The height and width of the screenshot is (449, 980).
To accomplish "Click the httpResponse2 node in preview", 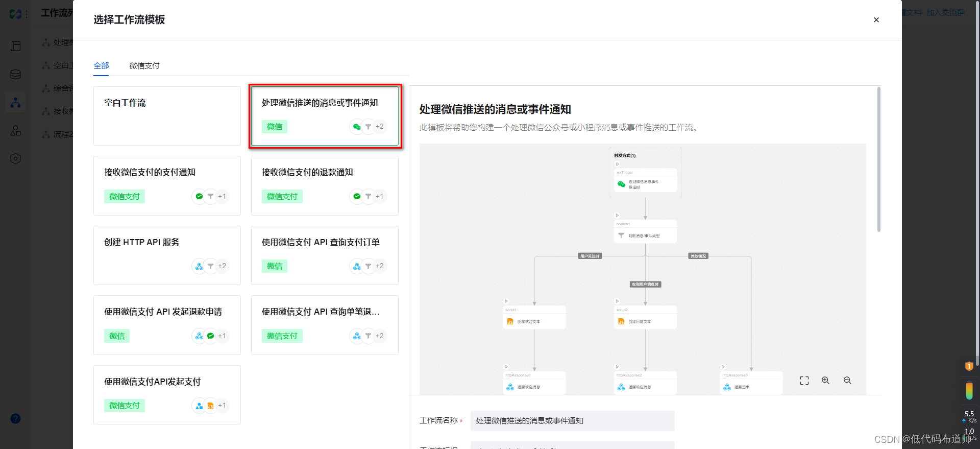I will [645, 383].
